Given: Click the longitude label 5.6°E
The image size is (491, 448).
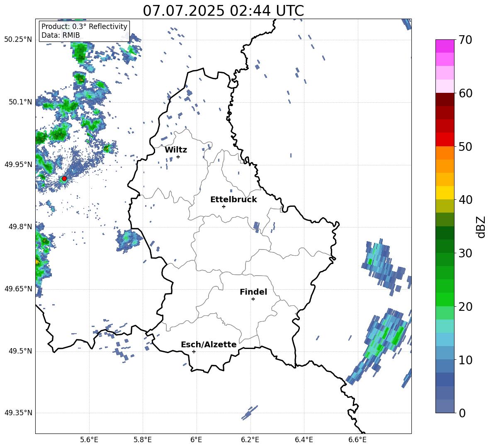Looking at the screenshot, I should point(89,440).
